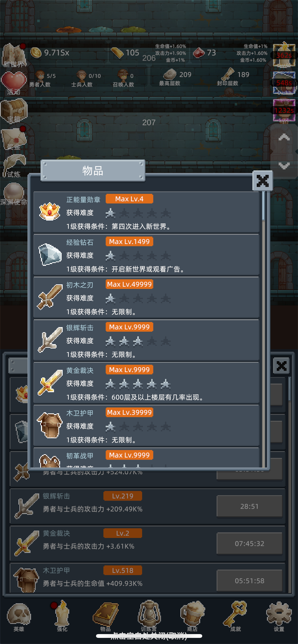This screenshot has height=644, width=298.
Task: Open the 新世界 map icon
Action: [x=14, y=55]
